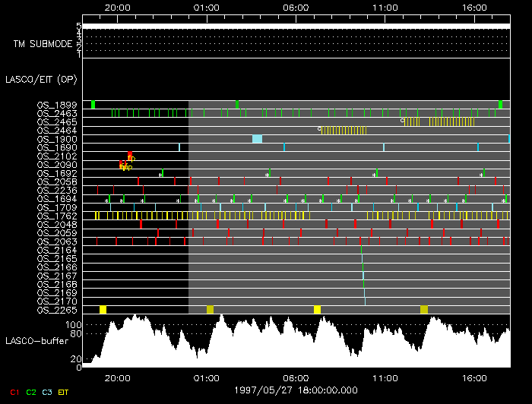Click the TM SUBMODE label
The width and height of the screenshot is (532, 404).
pos(43,43)
